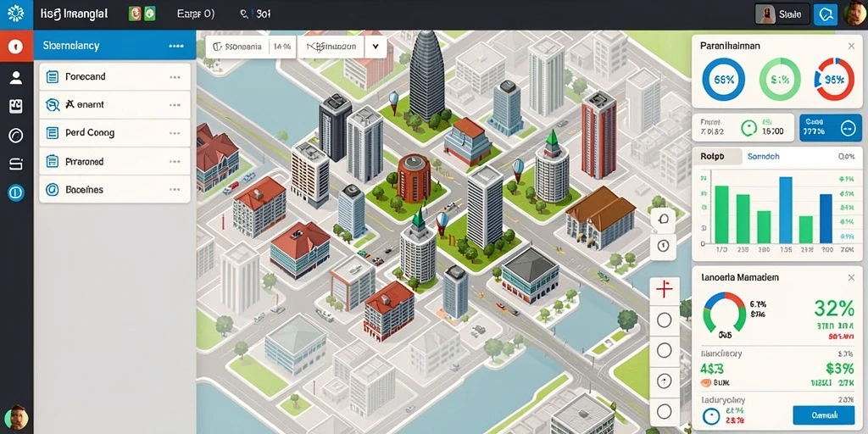The image size is (868, 434).
Task: Click the Stalo user button in top bar
Action: (x=782, y=14)
